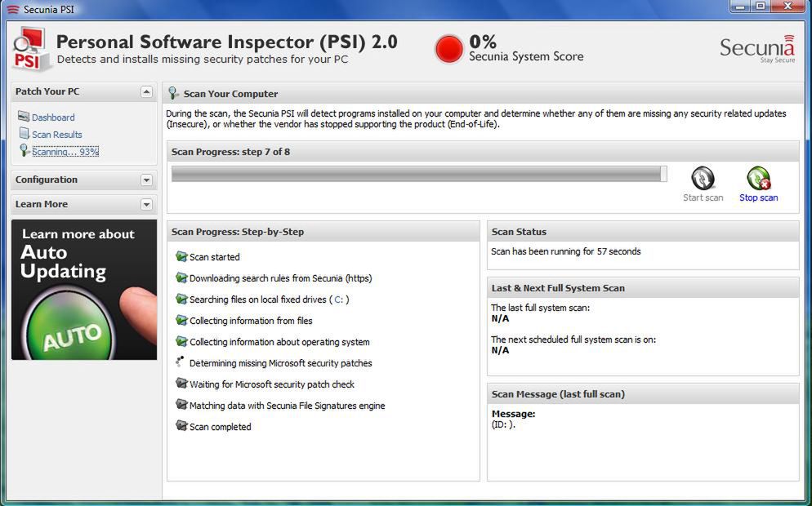This screenshot has width=812, height=506.
Task: Click check icon for Collecting information from files
Action: 181,320
